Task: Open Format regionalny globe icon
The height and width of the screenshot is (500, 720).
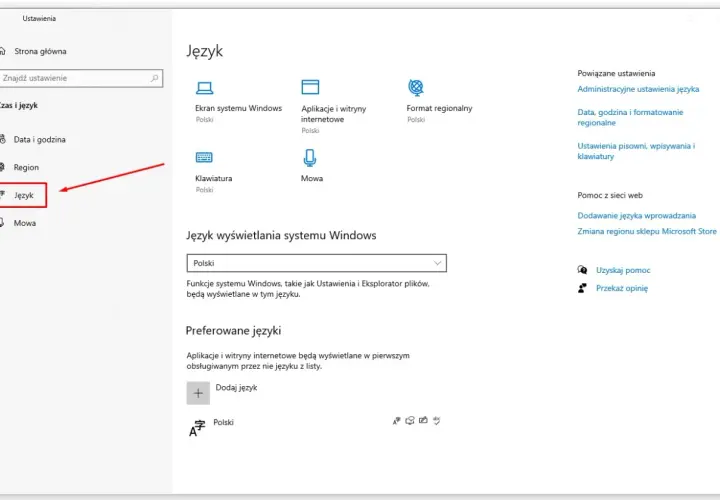Action: pos(416,87)
